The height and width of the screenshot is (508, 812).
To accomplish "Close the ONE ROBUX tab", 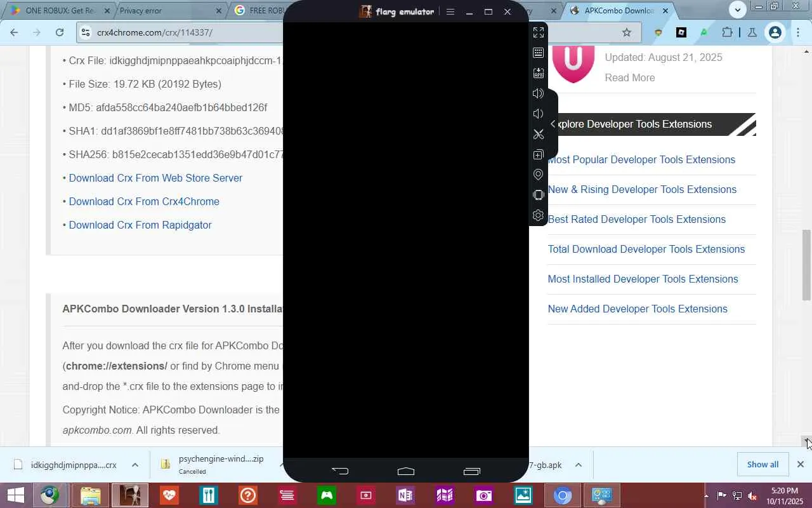I will click(x=107, y=11).
